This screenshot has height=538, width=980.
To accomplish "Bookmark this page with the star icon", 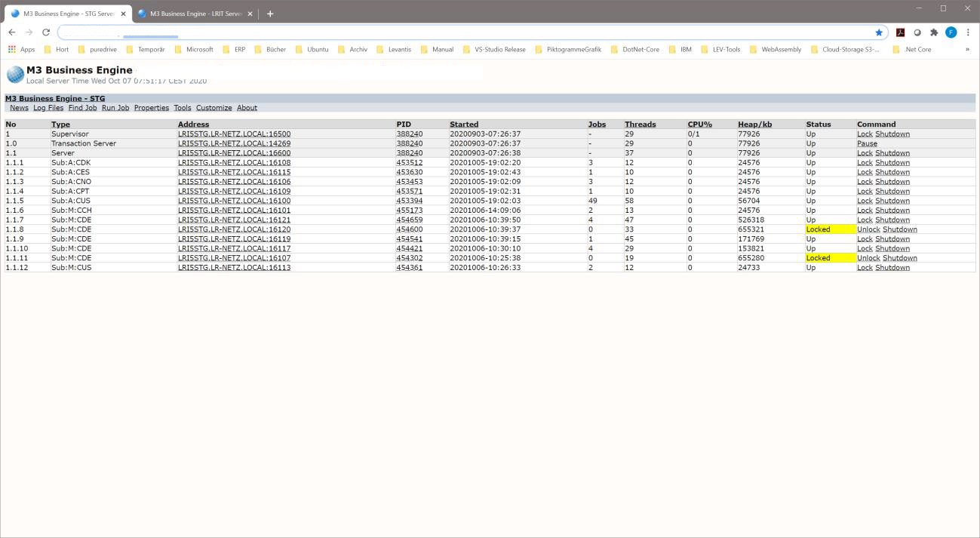I will click(879, 32).
